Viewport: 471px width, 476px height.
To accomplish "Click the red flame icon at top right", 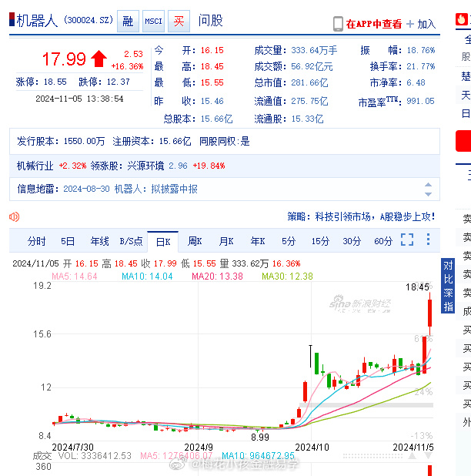I will [x=461, y=19].
